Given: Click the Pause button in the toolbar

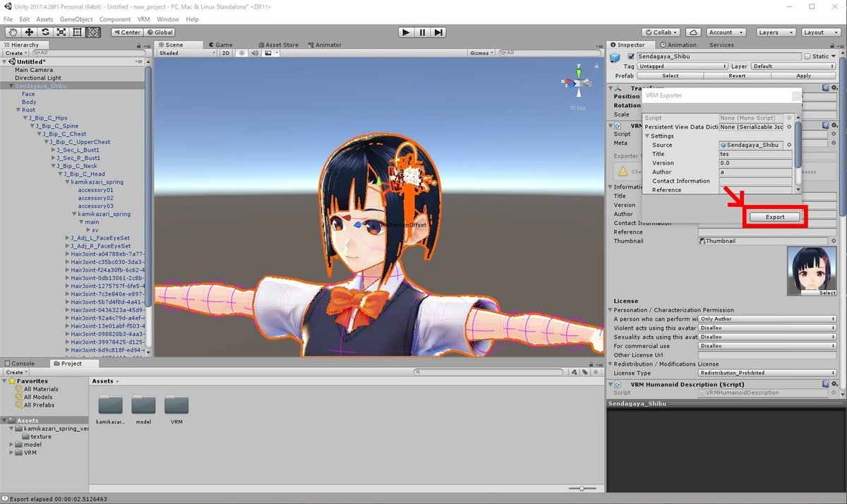Looking at the screenshot, I should click(x=422, y=32).
